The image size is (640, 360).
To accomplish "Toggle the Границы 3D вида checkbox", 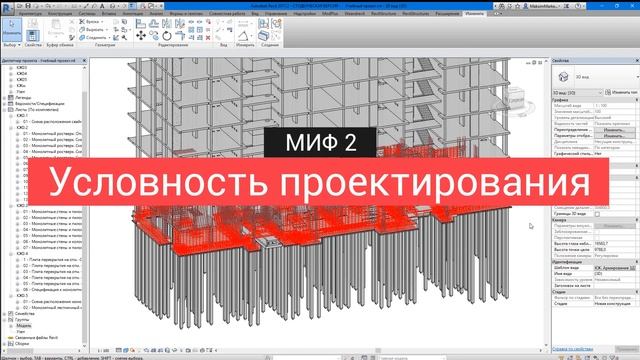I will [x=598, y=214].
